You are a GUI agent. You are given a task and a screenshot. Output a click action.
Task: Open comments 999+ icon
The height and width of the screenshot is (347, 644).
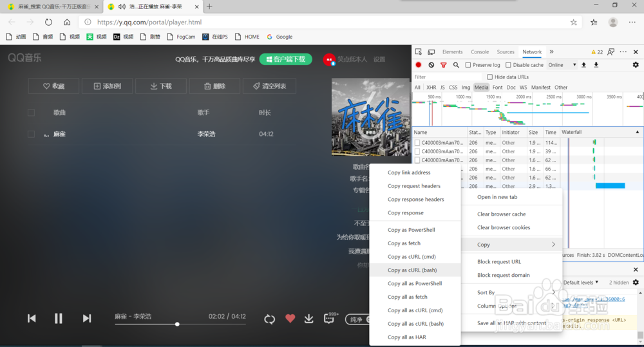pos(330,318)
